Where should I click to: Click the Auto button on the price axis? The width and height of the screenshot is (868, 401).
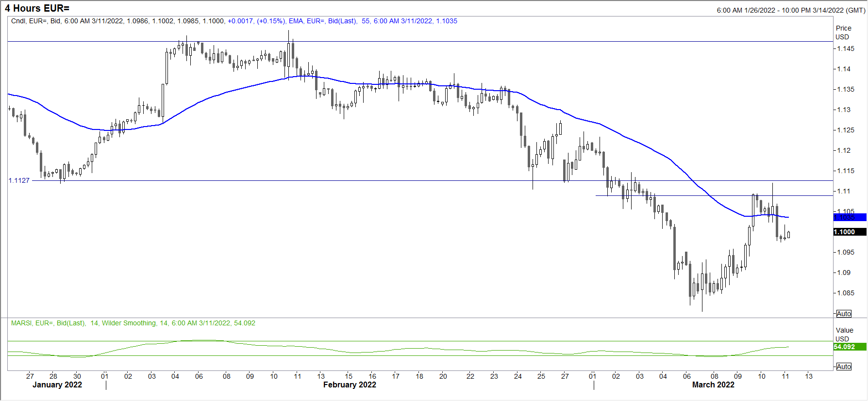pyautogui.click(x=844, y=314)
